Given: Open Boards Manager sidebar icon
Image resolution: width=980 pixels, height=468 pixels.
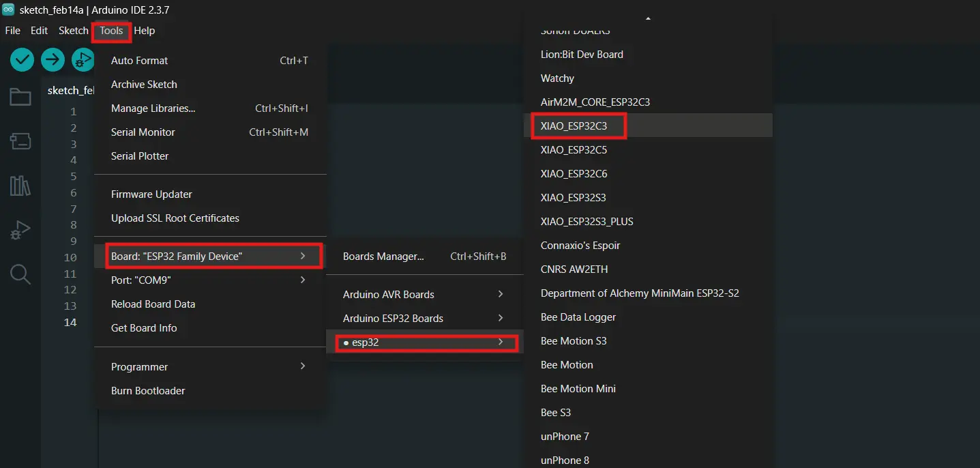Looking at the screenshot, I should 20,141.
